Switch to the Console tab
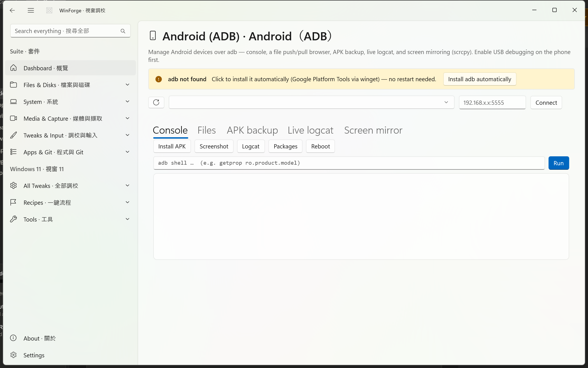The height and width of the screenshot is (368, 588). [x=170, y=130]
